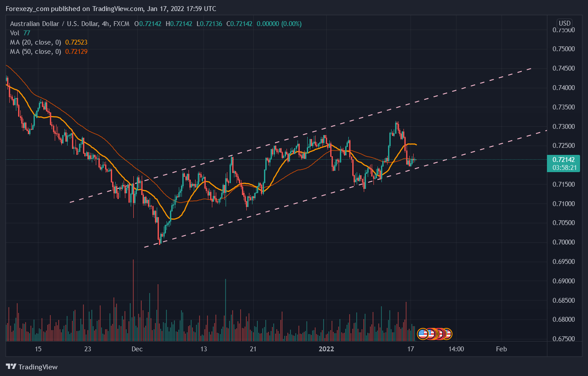Click the 0.72500 price axis label

(x=563, y=146)
